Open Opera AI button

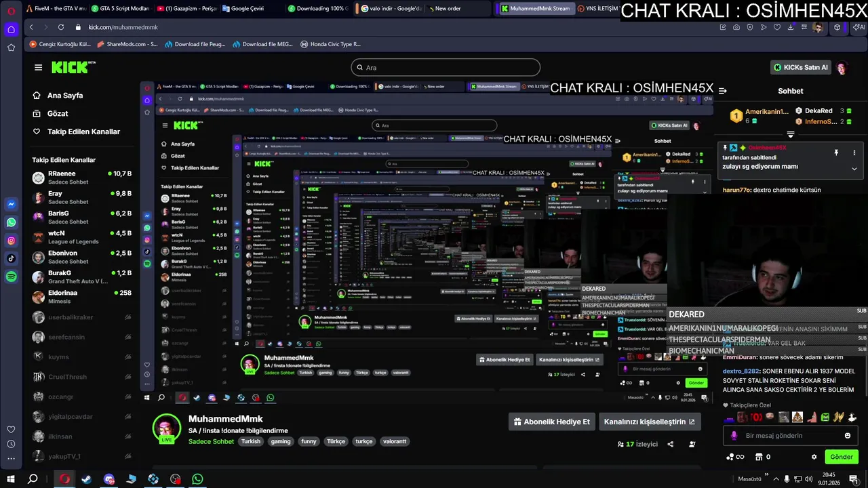(858, 27)
